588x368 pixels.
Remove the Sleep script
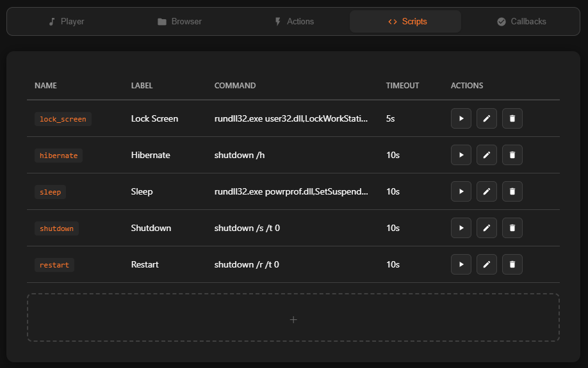pos(512,191)
